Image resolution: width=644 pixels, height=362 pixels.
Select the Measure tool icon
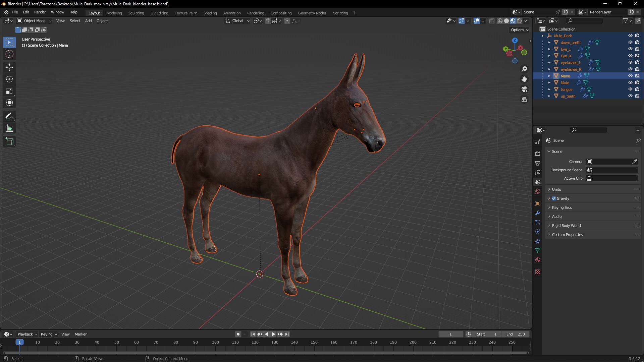click(9, 128)
